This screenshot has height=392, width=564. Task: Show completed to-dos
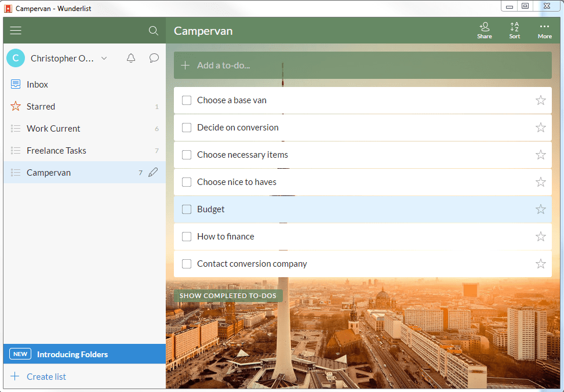coord(228,296)
